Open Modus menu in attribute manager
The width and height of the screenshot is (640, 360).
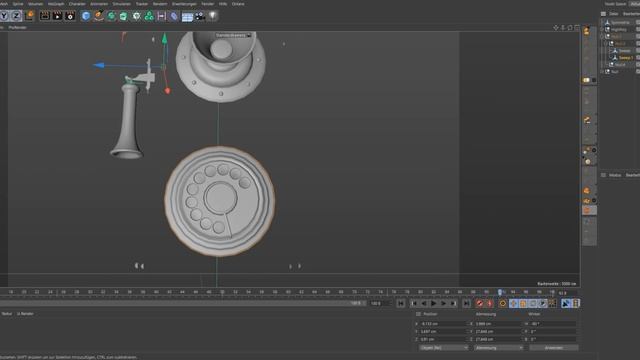[615, 175]
